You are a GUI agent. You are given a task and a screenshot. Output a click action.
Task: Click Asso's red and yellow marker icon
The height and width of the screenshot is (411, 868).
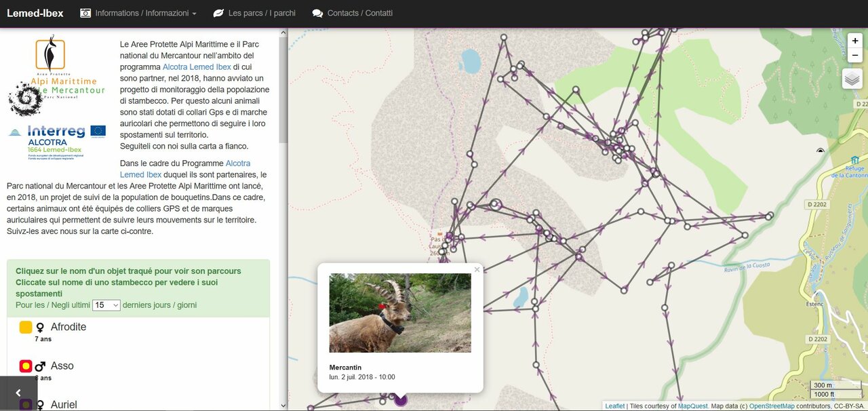pyautogui.click(x=26, y=366)
